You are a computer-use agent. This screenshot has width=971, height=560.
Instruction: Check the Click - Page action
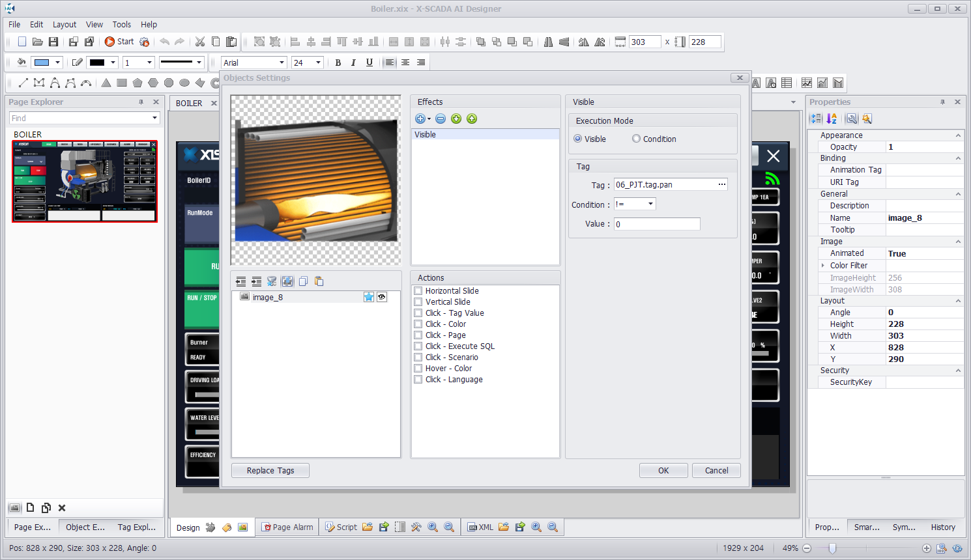click(x=418, y=335)
